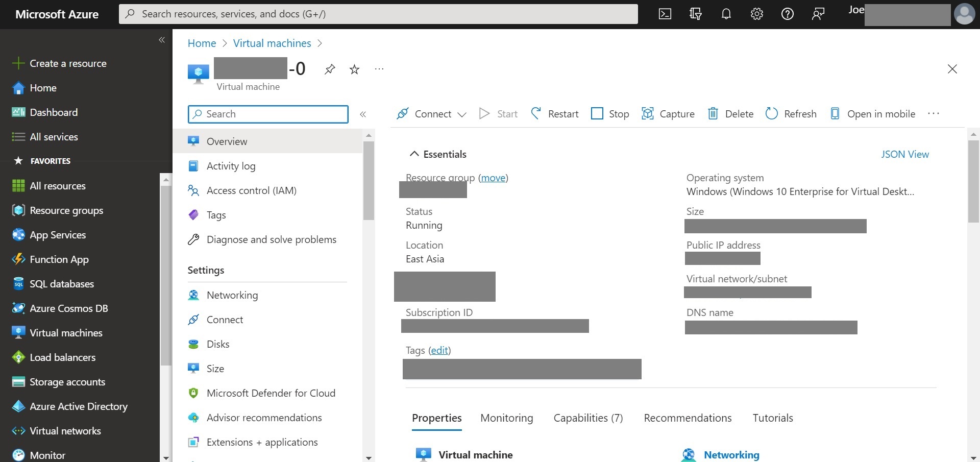The width and height of the screenshot is (980, 462).
Task: Open JSON View of Essentials
Action: 905,154
